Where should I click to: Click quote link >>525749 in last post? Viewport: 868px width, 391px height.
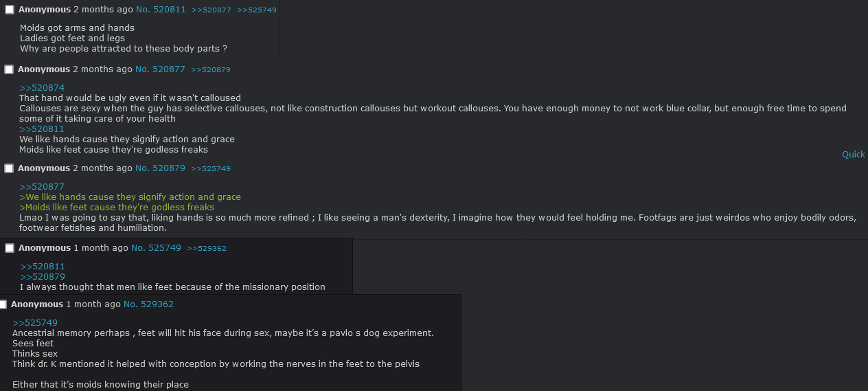[x=35, y=323]
